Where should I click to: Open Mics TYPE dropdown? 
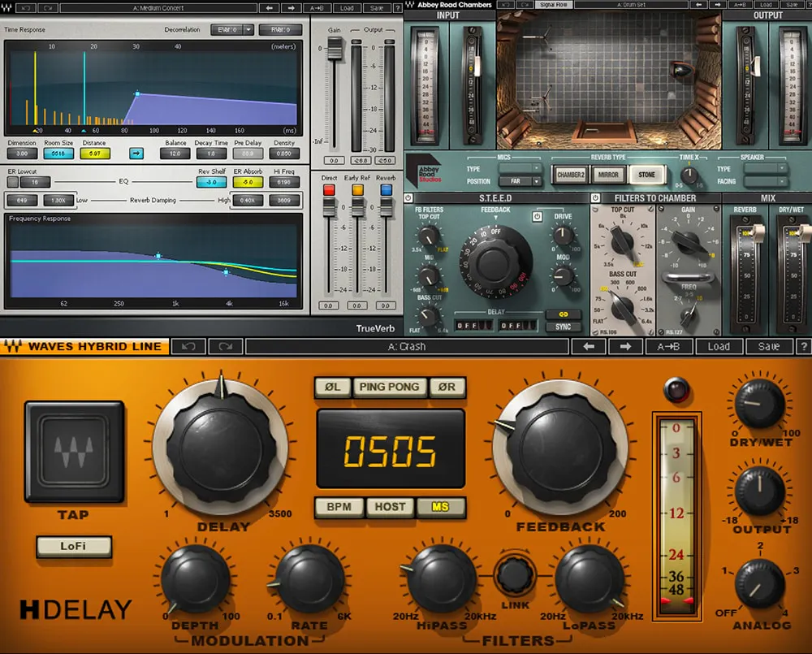click(520, 168)
